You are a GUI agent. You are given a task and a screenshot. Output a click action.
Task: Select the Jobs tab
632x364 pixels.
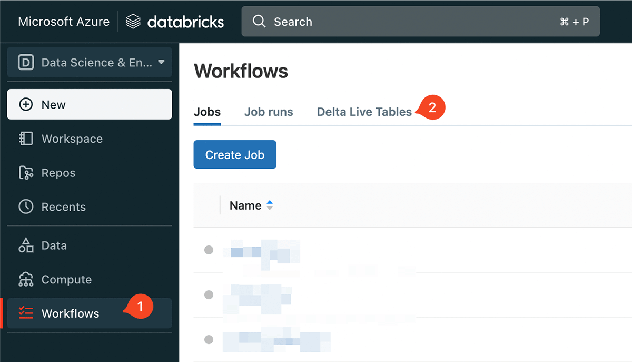[x=207, y=112]
